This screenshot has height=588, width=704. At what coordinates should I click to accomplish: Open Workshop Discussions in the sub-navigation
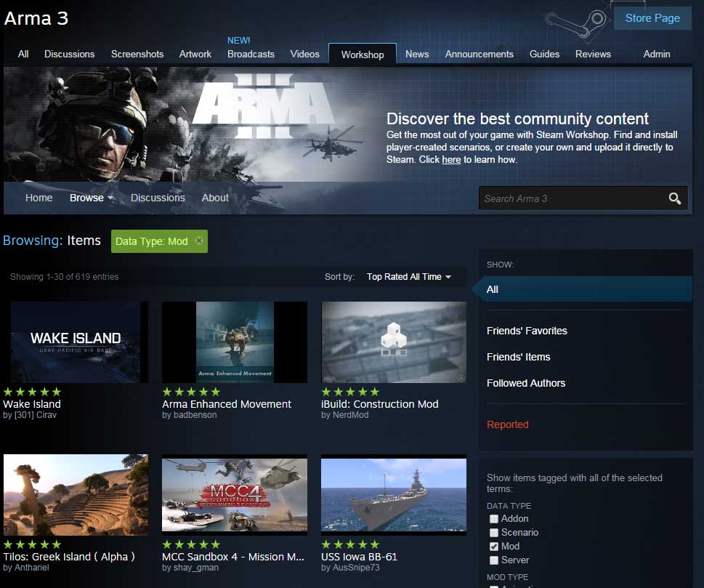tap(158, 198)
